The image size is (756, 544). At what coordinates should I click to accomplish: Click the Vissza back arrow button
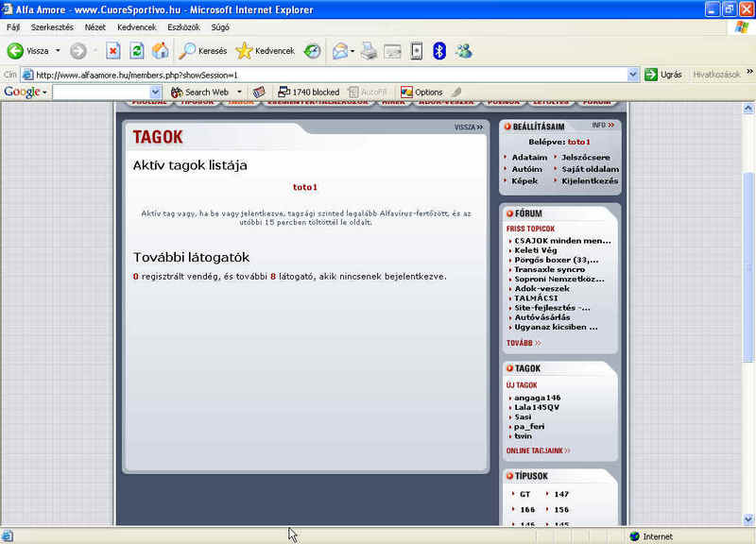(x=26, y=51)
